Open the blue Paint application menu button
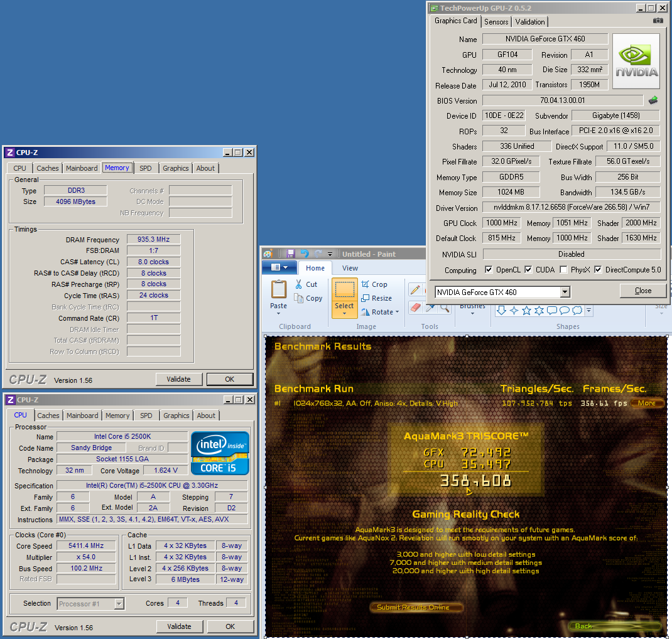672x639 pixels. click(279, 267)
